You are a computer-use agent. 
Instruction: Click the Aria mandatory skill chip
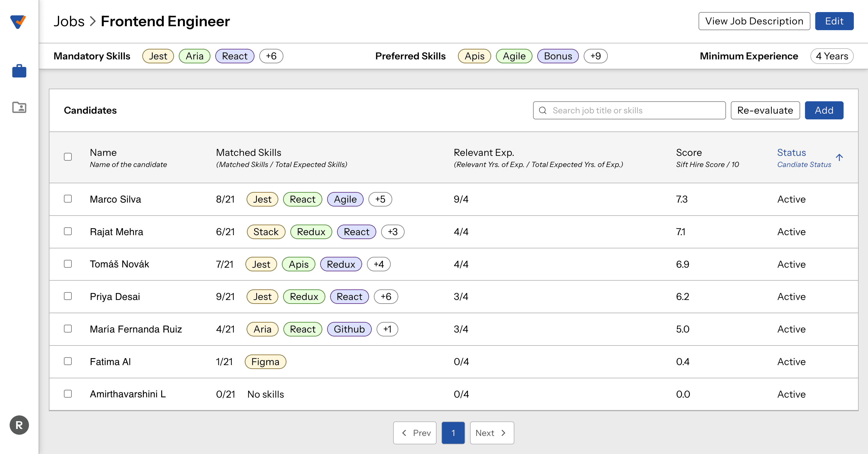point(194,56)
